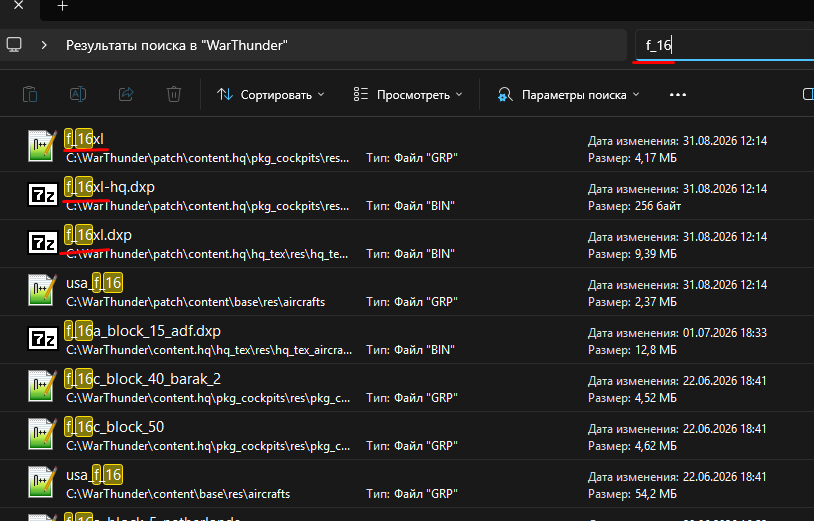The height and width of the screenshot is (521, 814).
Task: Select the f_16c_block_40_barak_2 file
Action: pos(407,388)
